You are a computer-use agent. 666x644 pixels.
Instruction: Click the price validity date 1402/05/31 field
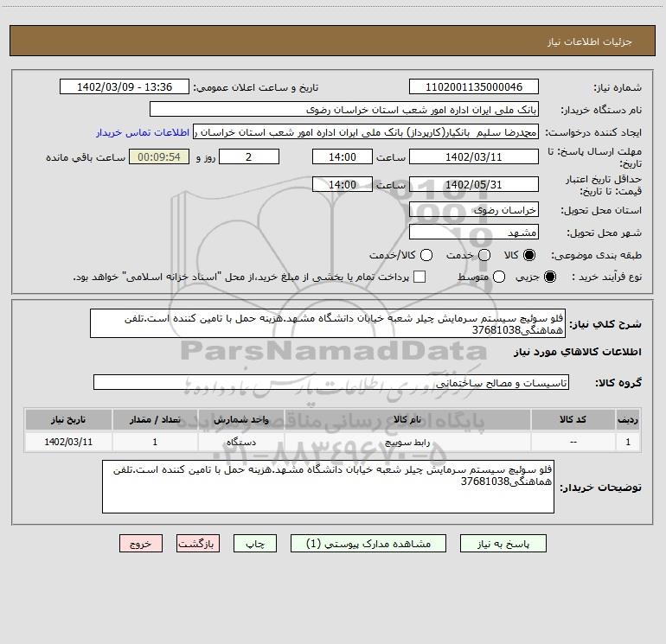(x=474, y=184)
